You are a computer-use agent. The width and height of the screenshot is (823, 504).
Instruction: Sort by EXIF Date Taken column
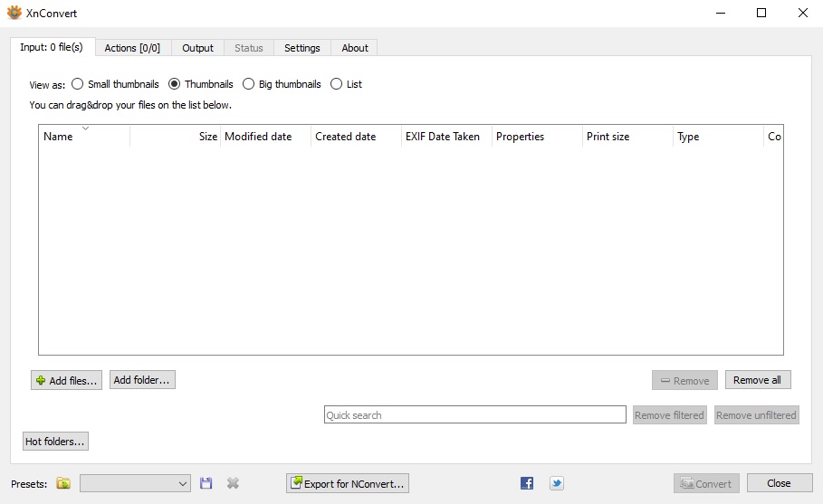click(x=446, y=137)
